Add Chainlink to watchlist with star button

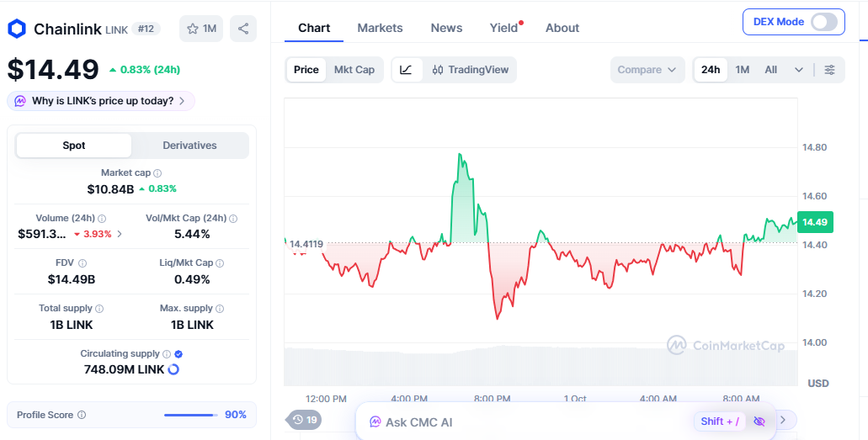[x=201, y=29]
